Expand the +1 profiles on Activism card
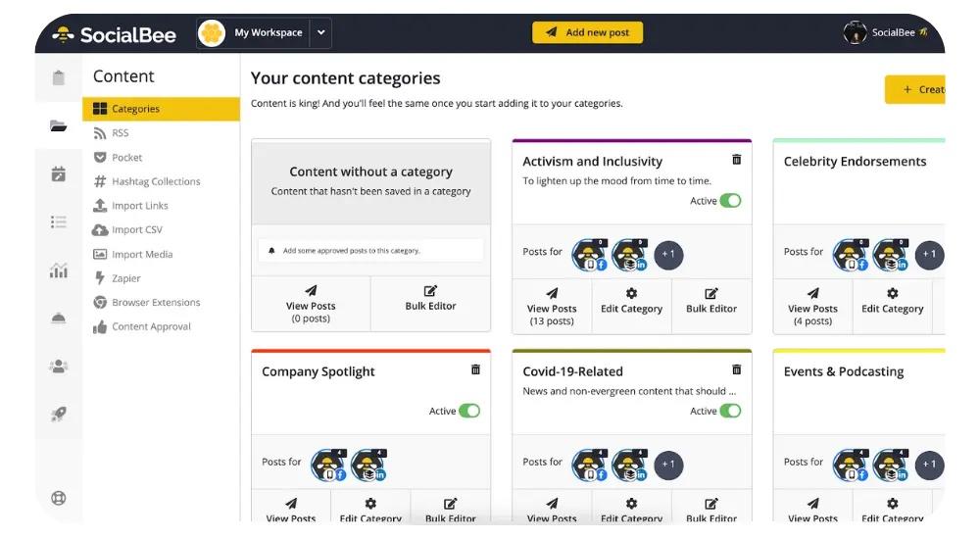Screen dimensions: 980x539 668,256
